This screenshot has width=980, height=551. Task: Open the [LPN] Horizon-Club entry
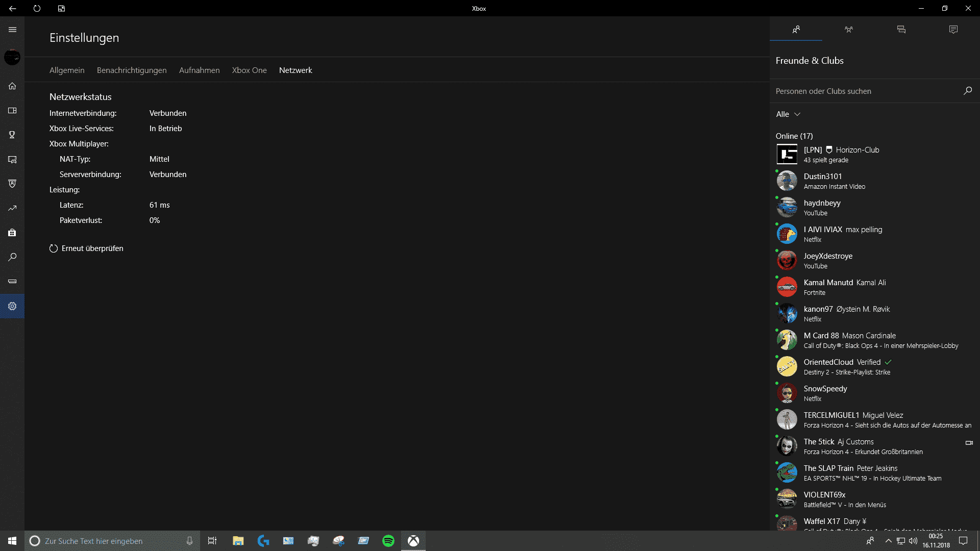[x=875, y=155]
